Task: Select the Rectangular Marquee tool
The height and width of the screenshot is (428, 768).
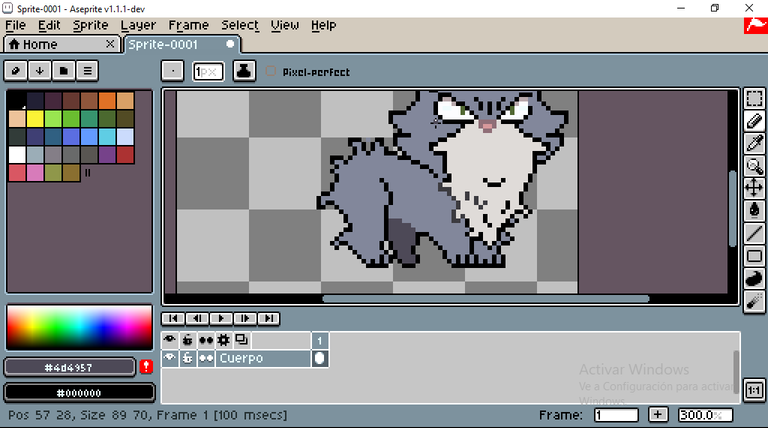Action: 754,98
